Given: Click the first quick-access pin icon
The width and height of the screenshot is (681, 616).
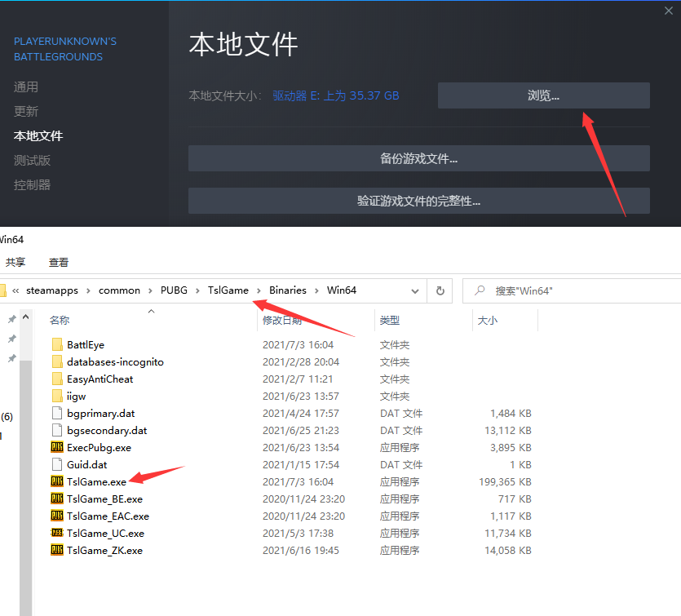Looking at the screenshot, I should click(x=12, y=319).
